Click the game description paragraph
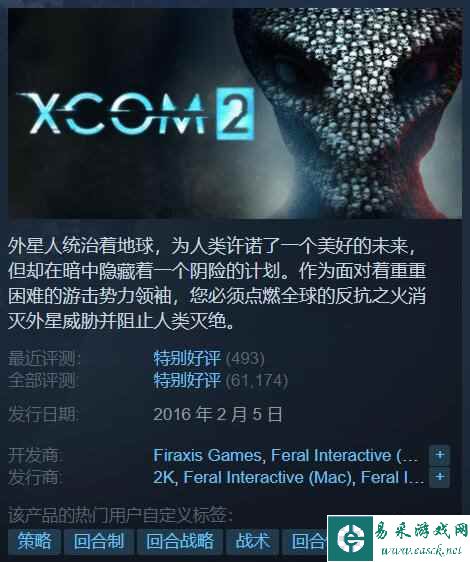470x562 pixels. pos(217,284)
